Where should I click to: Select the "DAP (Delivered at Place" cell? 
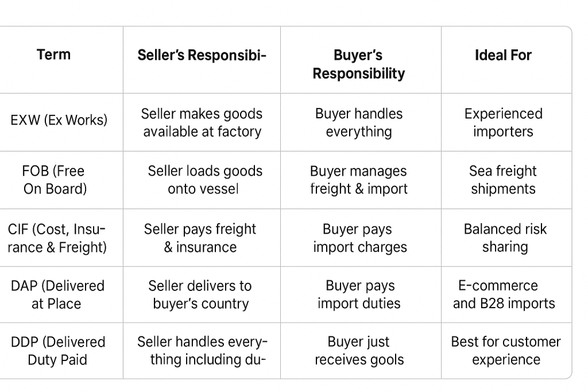click(57, 294)
